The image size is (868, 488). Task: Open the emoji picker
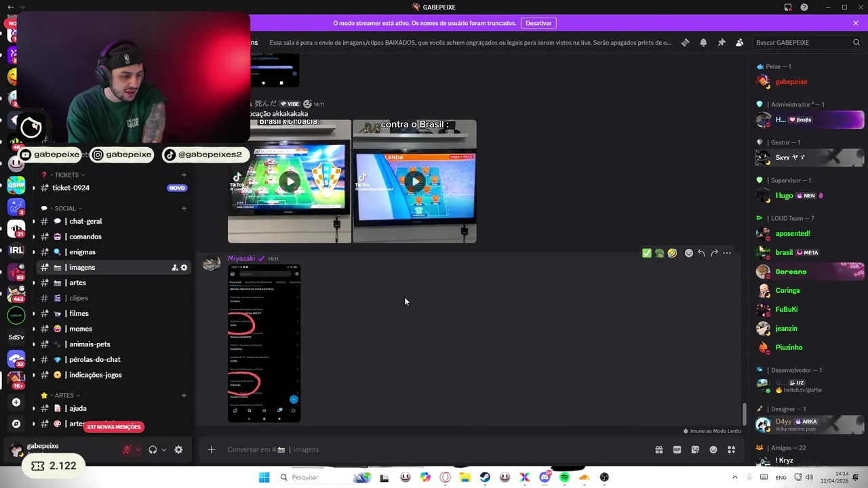pyautogui.click(x=713, y=449)
